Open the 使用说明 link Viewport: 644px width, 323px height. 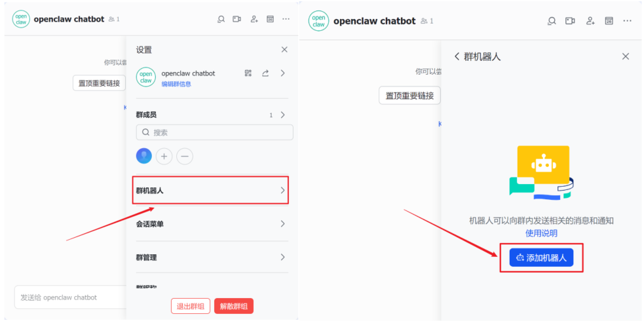541,233
